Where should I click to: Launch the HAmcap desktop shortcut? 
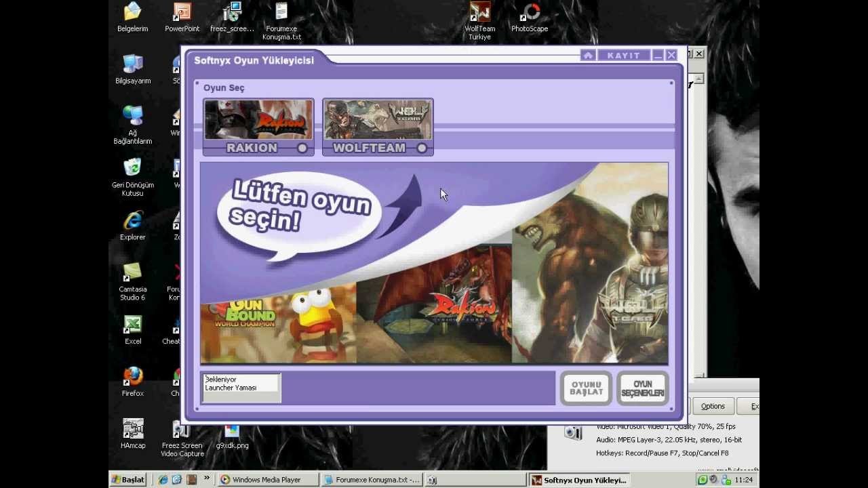tap(133, 434)
